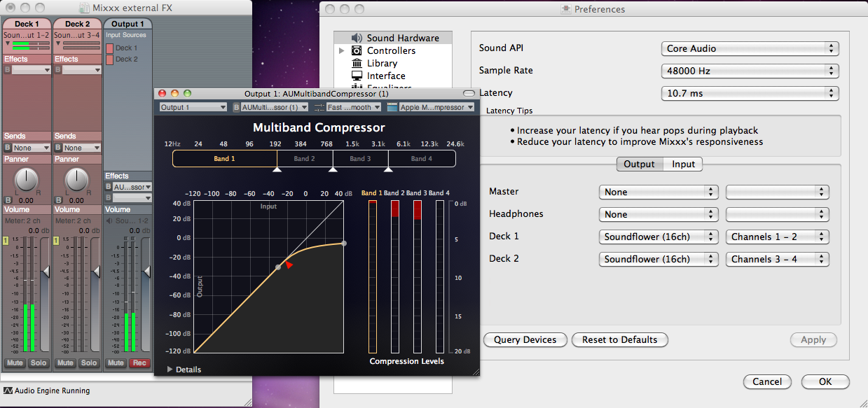The height and width of the screenshot is (408, 868).
Task: Click the Controllers icon in preferences sidebar
Action: pyautogui.click(x=356, y=50)
